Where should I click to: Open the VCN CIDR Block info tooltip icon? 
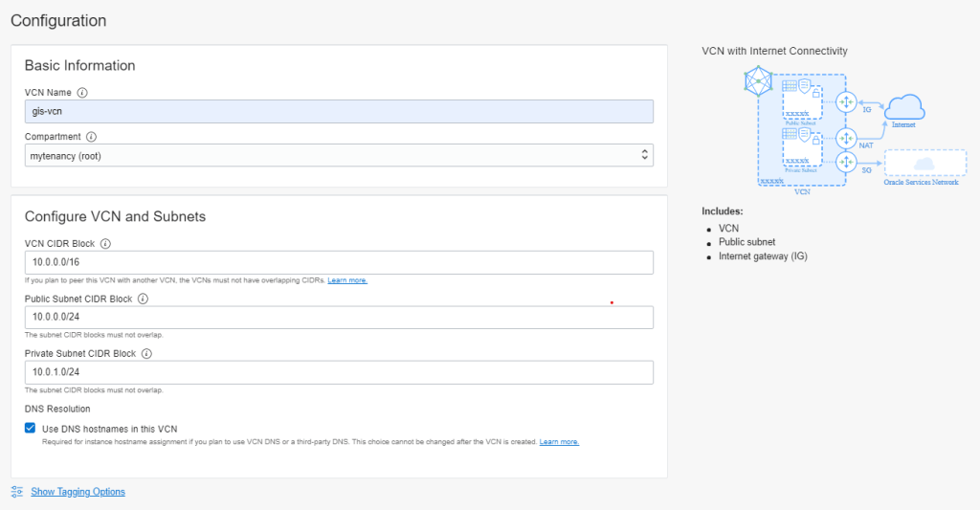(105, 244)
